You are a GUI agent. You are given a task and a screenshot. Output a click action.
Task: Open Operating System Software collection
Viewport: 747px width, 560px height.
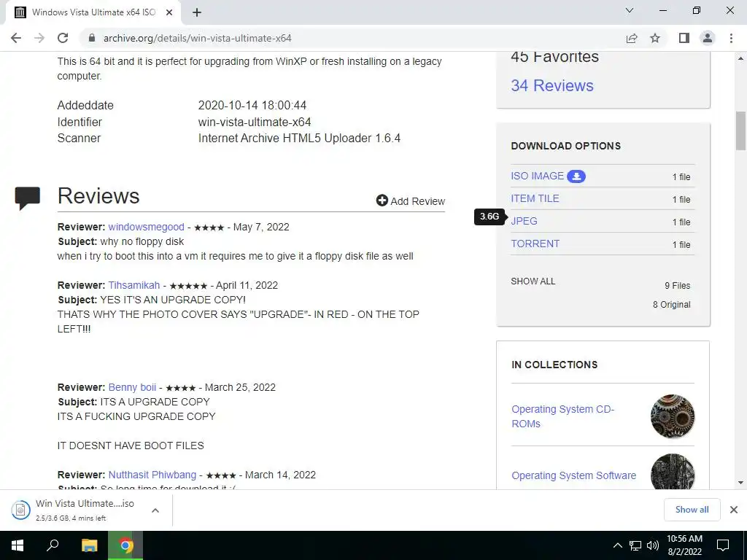pos(573,475)
